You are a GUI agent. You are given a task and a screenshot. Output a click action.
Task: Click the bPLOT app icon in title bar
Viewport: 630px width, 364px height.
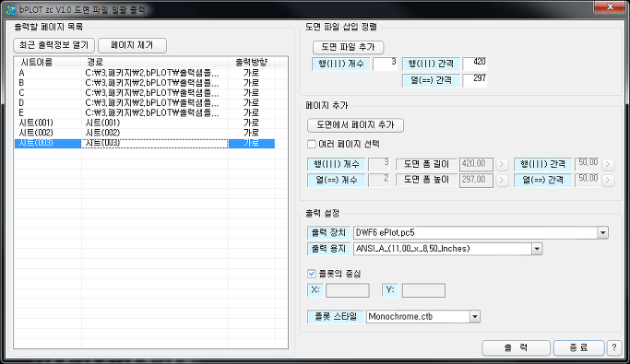(11, 9)
